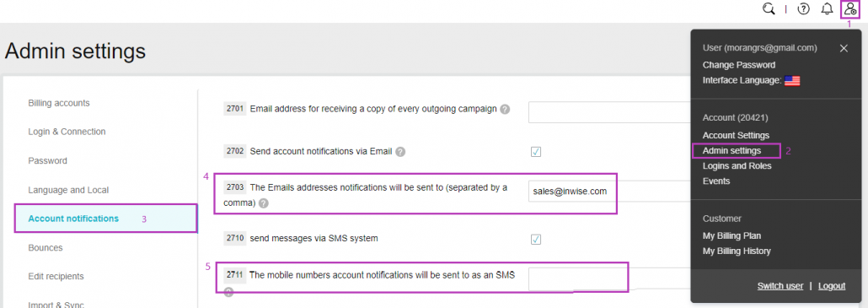
Task: Click the 2710 setting code label
Action: click(x=235, y=239)
